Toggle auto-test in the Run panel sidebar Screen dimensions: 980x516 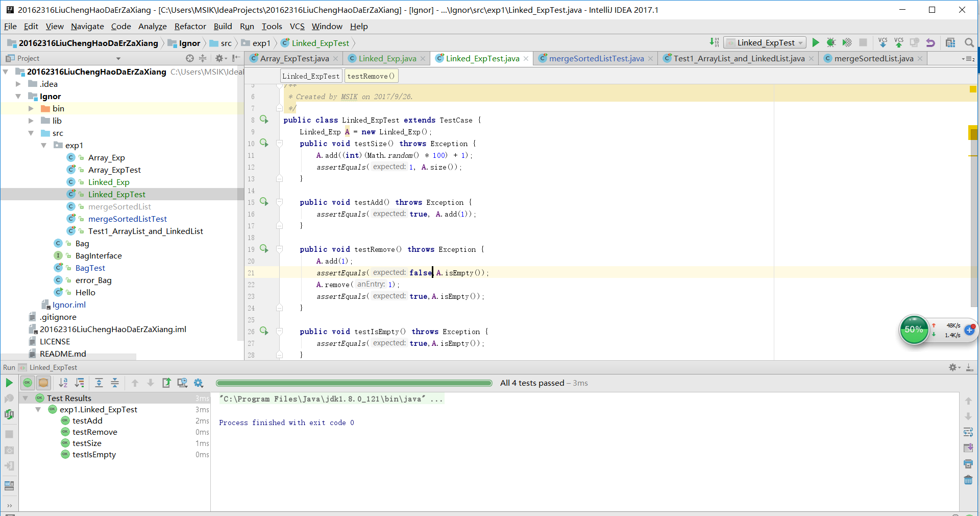(x=9, y=414)
